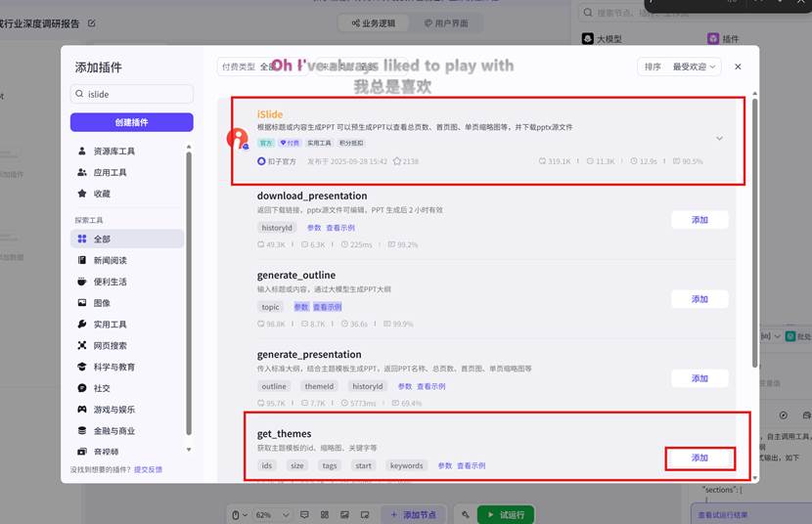
Task: Click the magnifier icon in islide search box
Action: tap(79, 94)
